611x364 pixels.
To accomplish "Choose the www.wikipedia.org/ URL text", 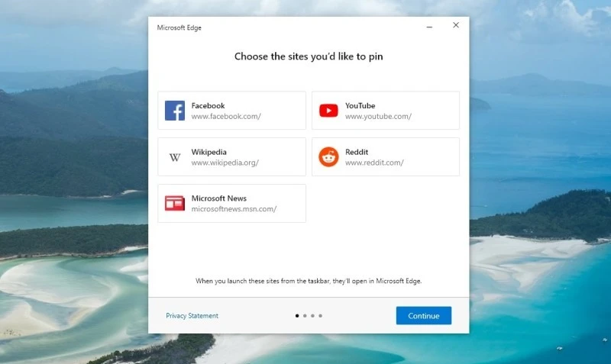I will pos(225,163).
